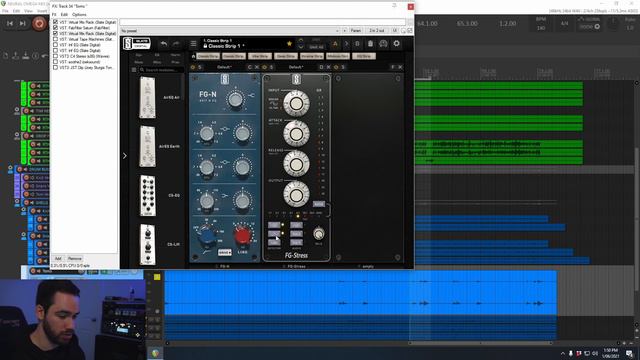Click the FG-N top gain knob
Screen dimensions: 640x360
click(x=236, y=99)
